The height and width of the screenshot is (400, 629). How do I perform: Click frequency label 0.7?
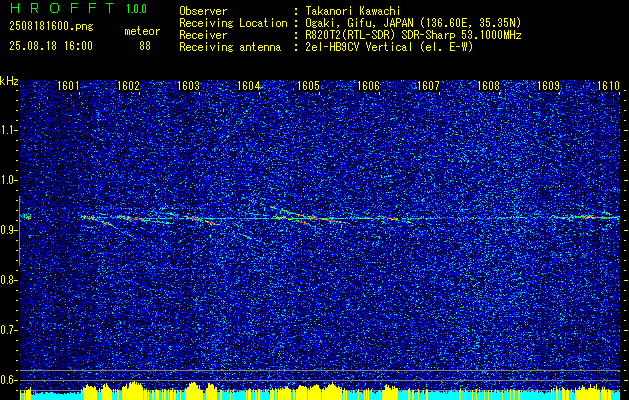(x=9, y=330)
